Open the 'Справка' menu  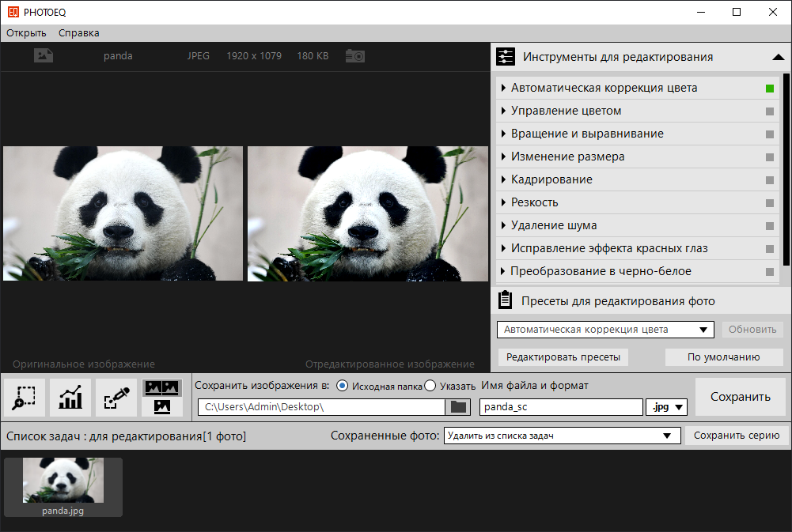[79, 33]
